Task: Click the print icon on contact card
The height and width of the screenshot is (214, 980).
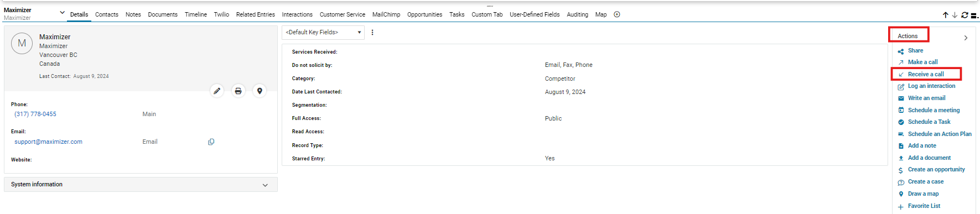Action: [238, 91]
